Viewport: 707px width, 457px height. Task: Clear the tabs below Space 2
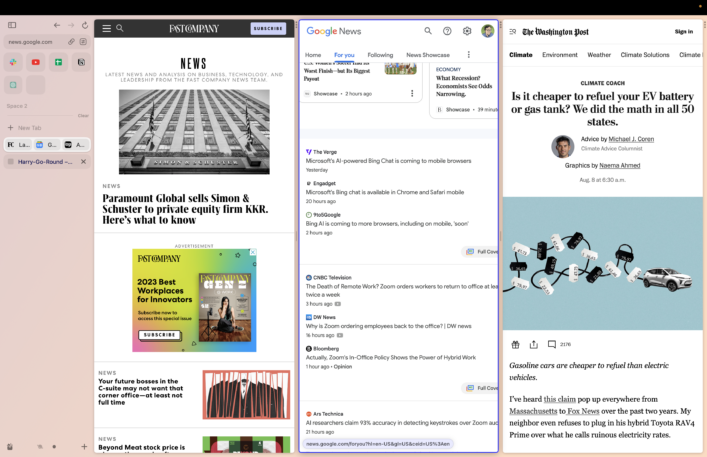coord(83,115)
